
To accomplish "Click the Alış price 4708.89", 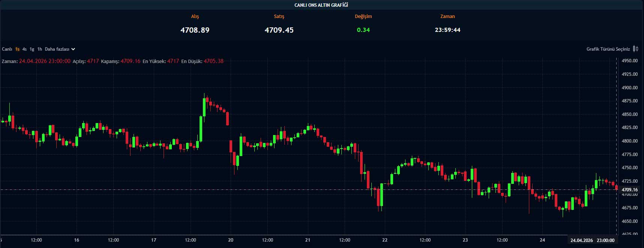I will tap(195, 30).
